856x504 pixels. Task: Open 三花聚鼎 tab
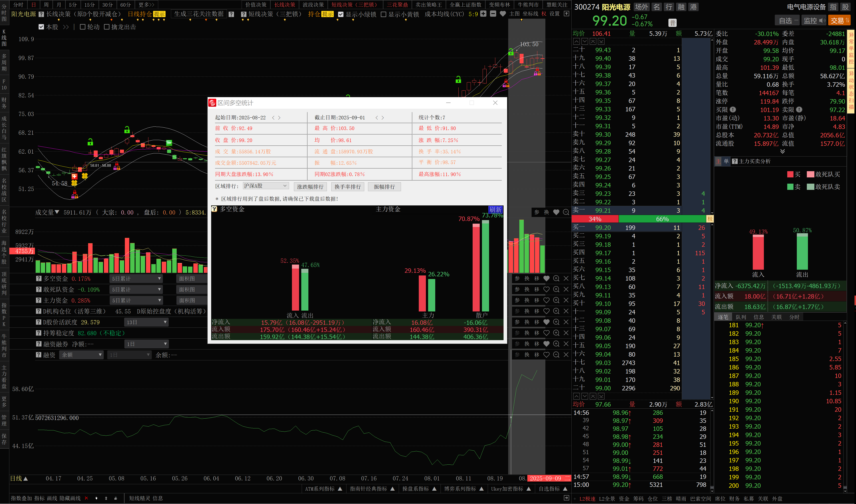pos(397,5)
